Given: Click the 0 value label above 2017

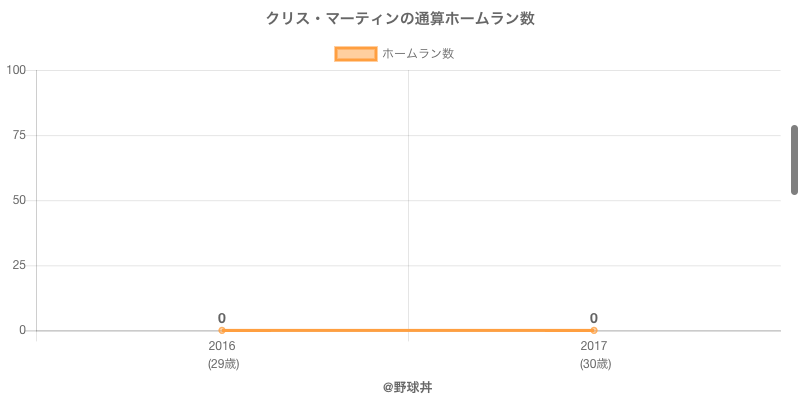Looking at the screenshot, I should [x=594, y=318].
